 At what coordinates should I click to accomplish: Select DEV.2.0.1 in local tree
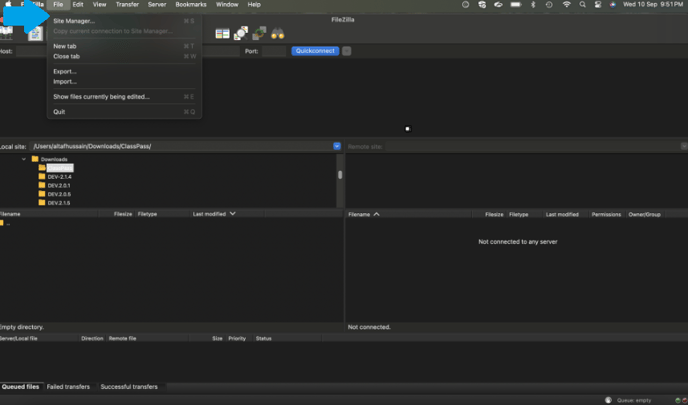(x=59, y=186)
